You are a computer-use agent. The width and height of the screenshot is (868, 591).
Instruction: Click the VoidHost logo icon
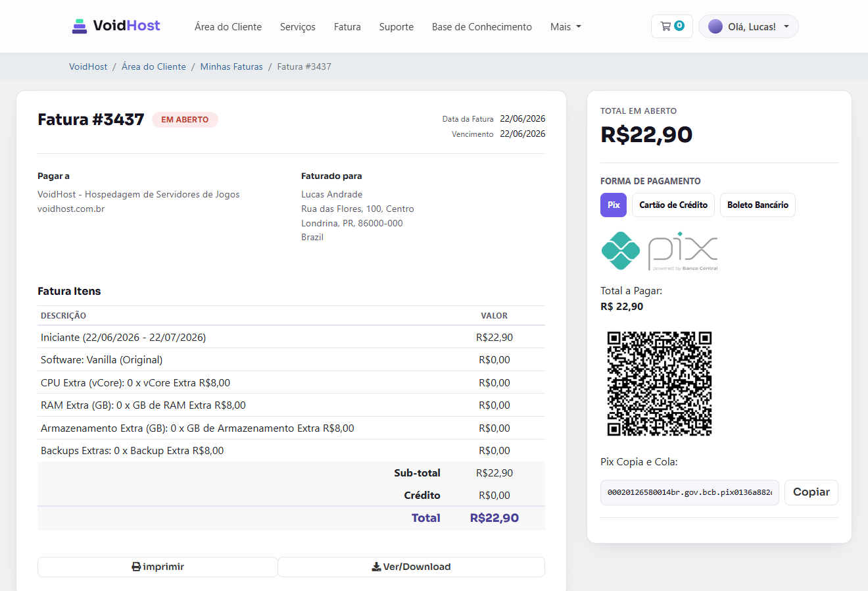(80, 26)
